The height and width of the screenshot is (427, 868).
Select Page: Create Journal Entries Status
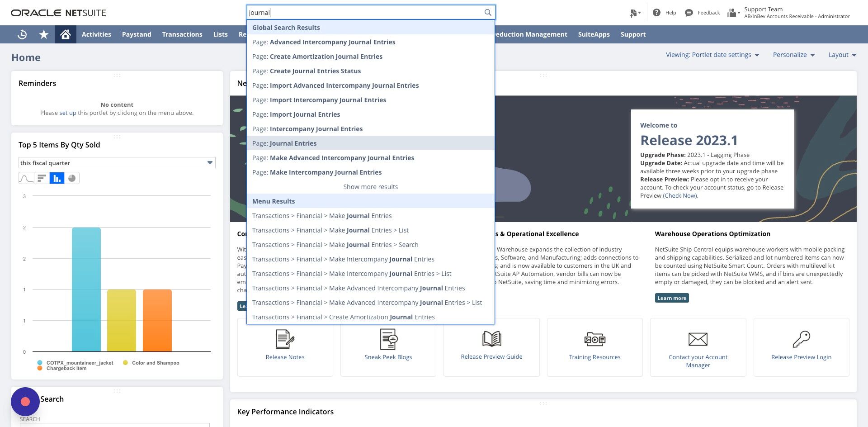pyautogui.click(x=371, y=71)
